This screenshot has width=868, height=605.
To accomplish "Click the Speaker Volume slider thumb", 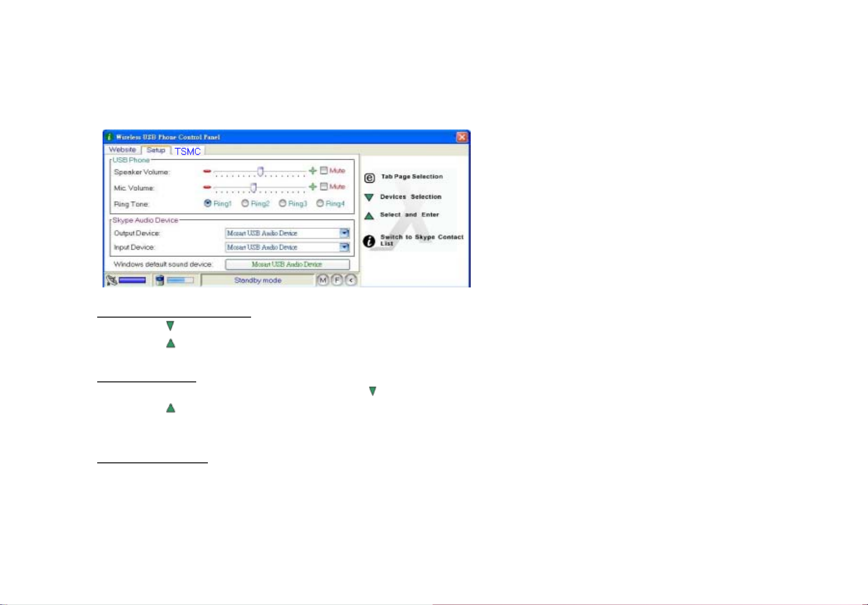I will coord(260,171).
